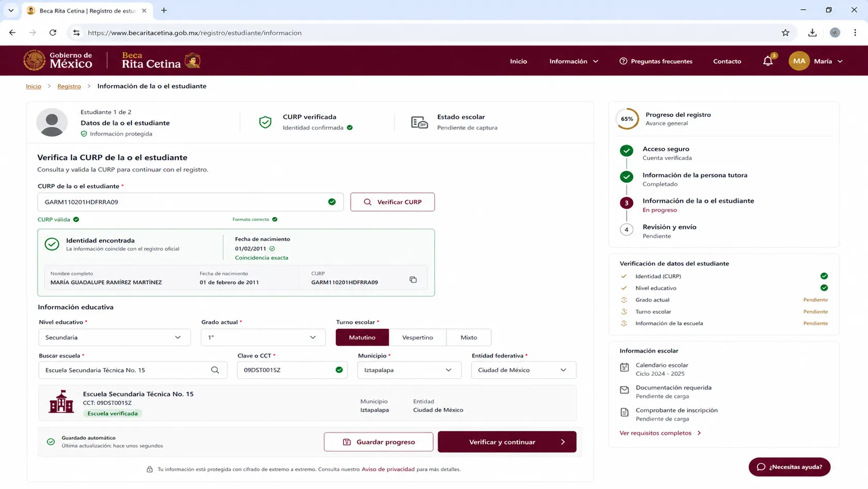Click the Verificar y continuar button
The image size is (868, 489).
pos(507,442)
